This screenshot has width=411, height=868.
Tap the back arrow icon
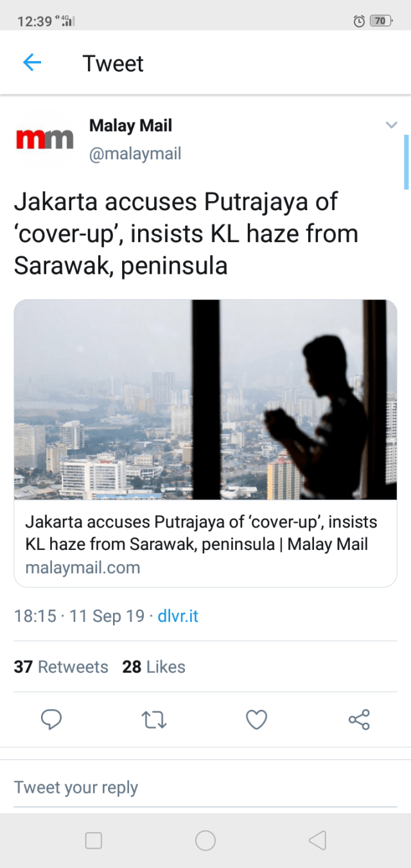click(31, 62)
